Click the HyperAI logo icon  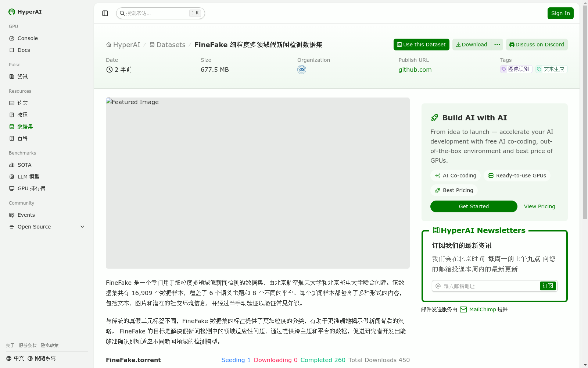click(12, 12)
